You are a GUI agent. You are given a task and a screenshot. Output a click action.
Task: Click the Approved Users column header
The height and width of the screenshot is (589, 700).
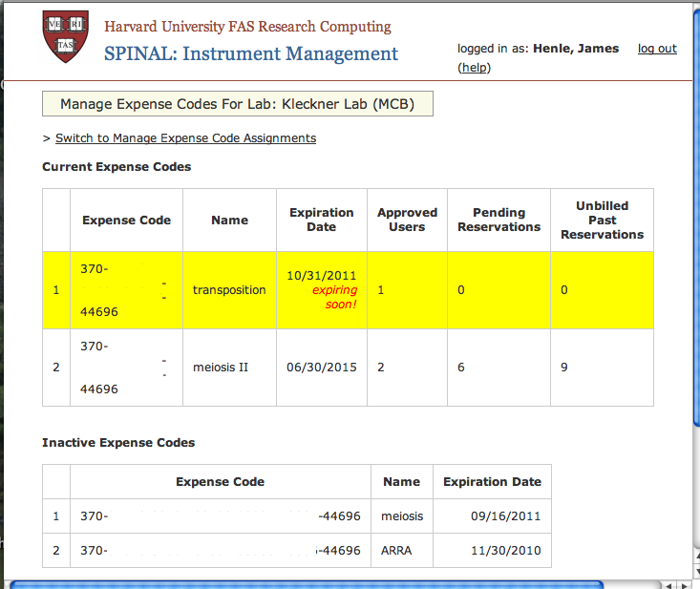coord(407,220)
